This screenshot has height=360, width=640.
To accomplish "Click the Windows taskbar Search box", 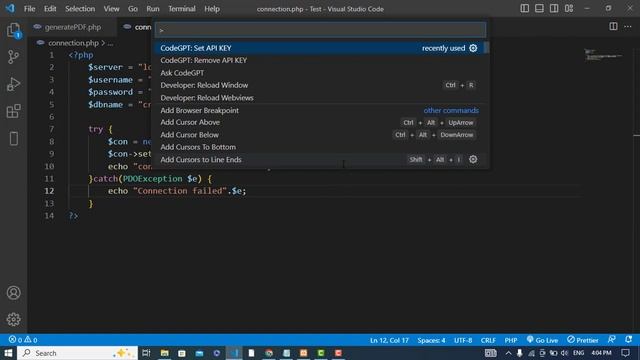I will [x=78, y=353].
